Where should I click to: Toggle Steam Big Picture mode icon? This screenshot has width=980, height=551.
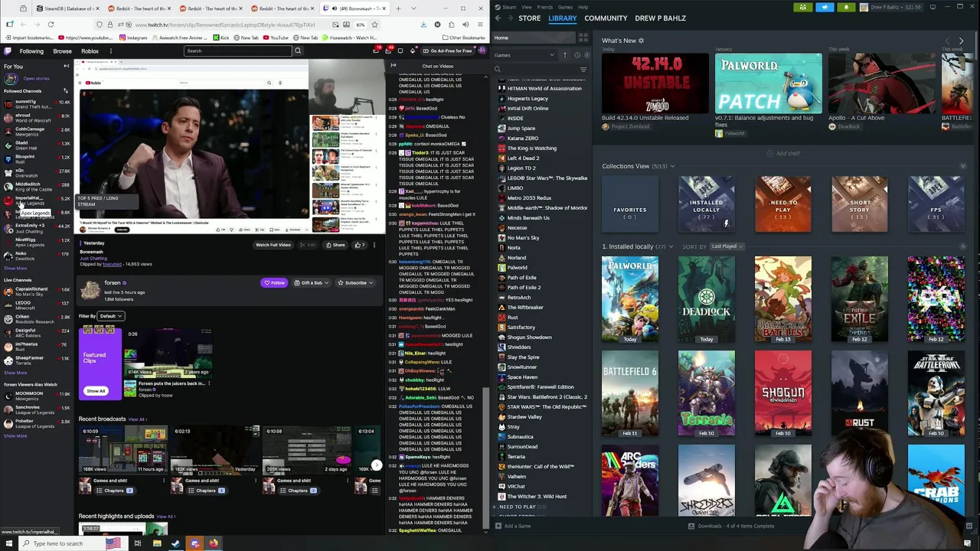coord(933,7)
